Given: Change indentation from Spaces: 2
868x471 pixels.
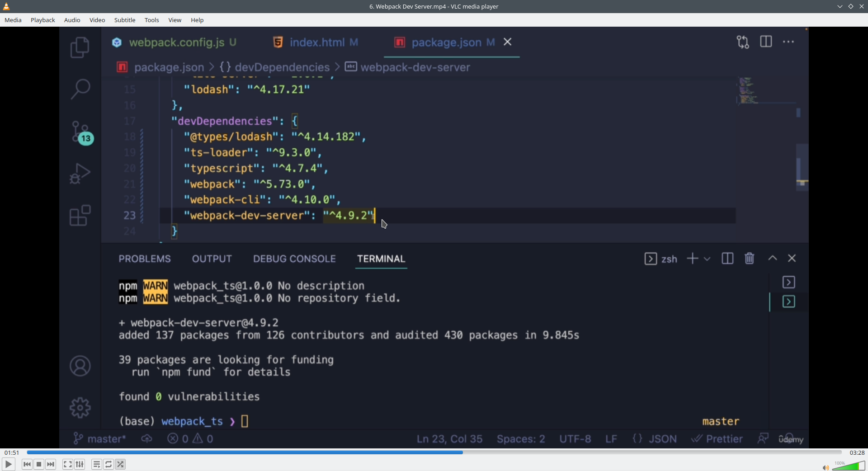Looking at the screenshot, I should coord(521,439).
